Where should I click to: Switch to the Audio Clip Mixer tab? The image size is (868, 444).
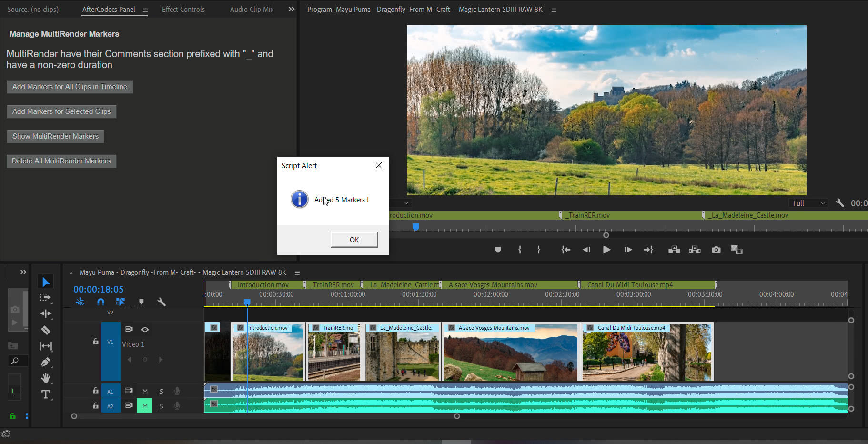coord(251,9)
